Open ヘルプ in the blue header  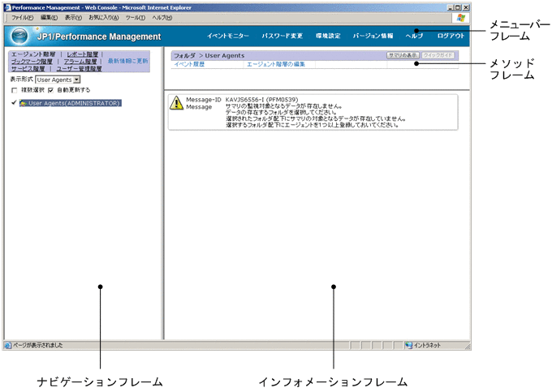pyautogui.click(x=414, y=36)
